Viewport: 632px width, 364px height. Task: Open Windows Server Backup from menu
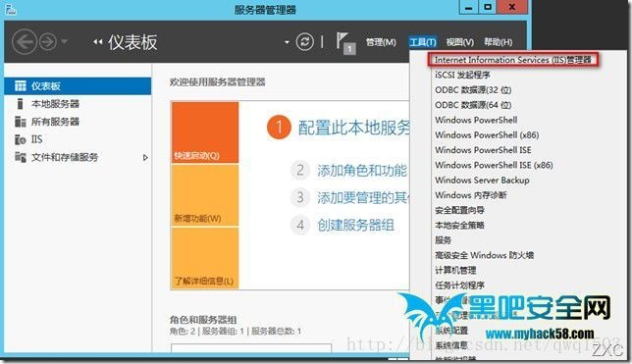(x=482, y=181)
